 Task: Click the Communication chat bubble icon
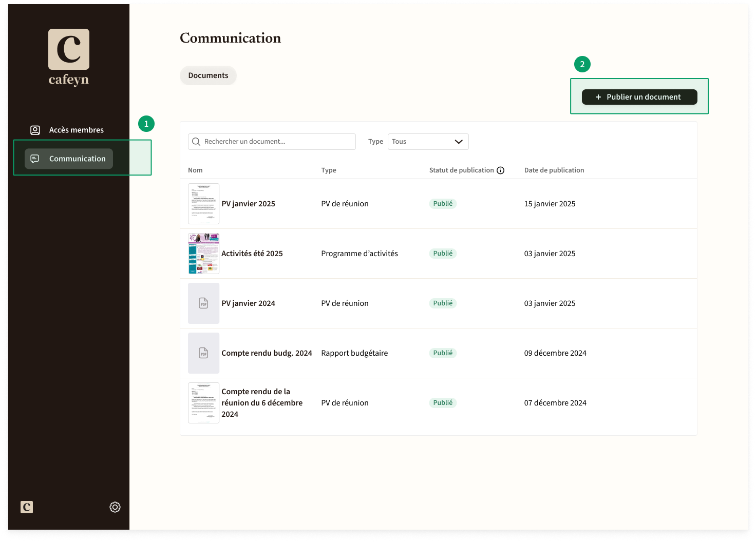pyautogui.click(x=35, y=159)
